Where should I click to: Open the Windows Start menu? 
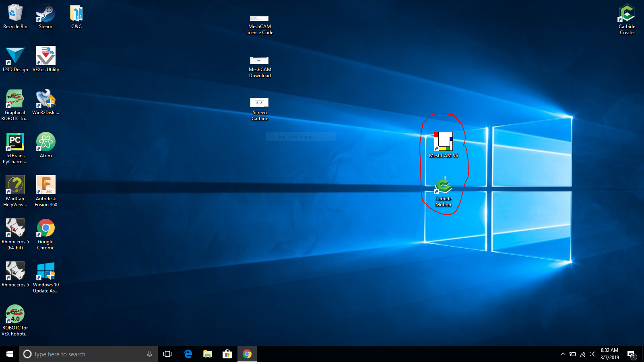(10, 354)
